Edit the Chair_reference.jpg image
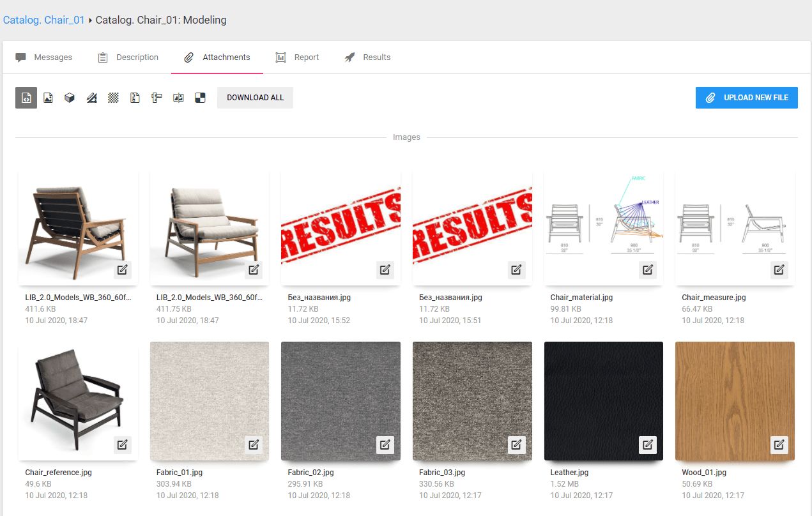This screenshot has width=812, height=516. coord(122,444)
